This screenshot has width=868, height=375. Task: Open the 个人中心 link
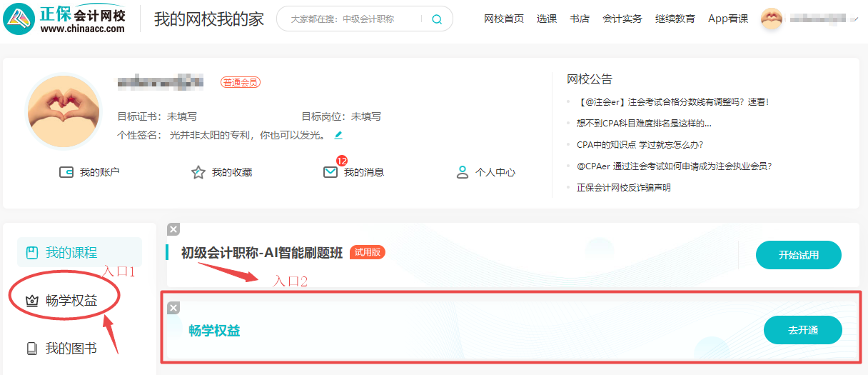495,172
